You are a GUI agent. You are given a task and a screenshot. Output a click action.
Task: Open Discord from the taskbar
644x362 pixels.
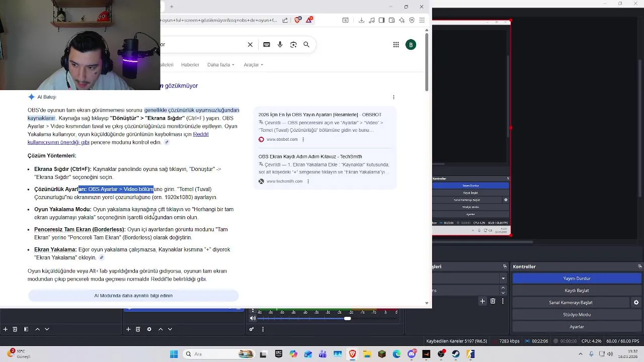(412, 354)
